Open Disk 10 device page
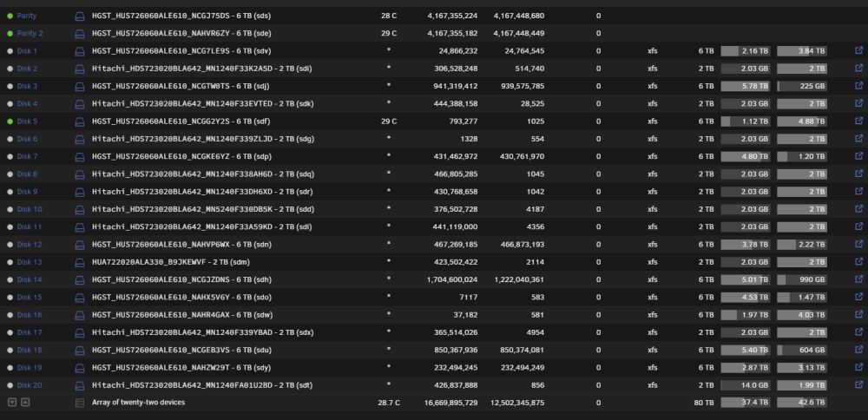 pyautogui.click(x=30, y=209)
